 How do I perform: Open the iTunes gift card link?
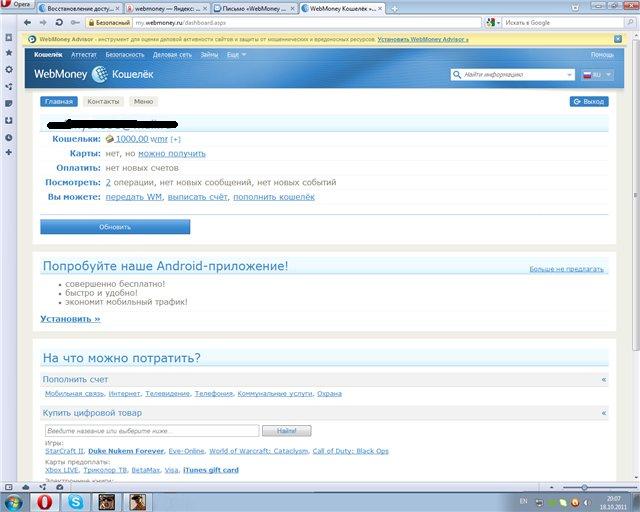point(211,470)
